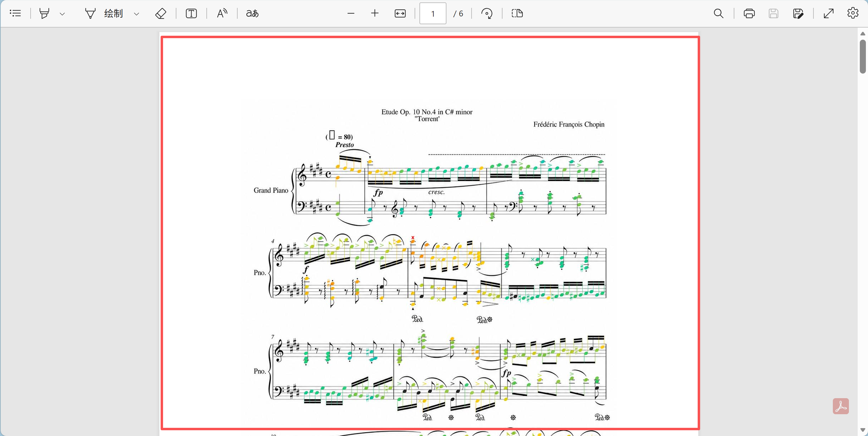Viewport: 868px width, 436px height.
Task: Rotate the PDF page
Action: pos(486,13)
